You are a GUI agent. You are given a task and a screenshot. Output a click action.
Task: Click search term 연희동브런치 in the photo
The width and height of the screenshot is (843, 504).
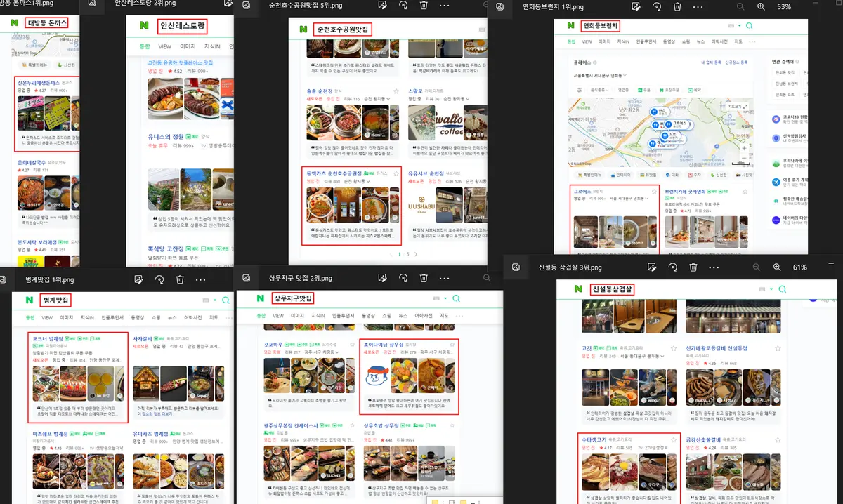coord(601,26)
